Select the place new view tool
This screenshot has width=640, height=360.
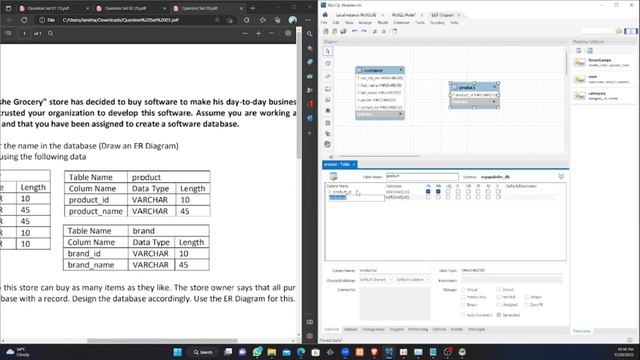[328, 133]
